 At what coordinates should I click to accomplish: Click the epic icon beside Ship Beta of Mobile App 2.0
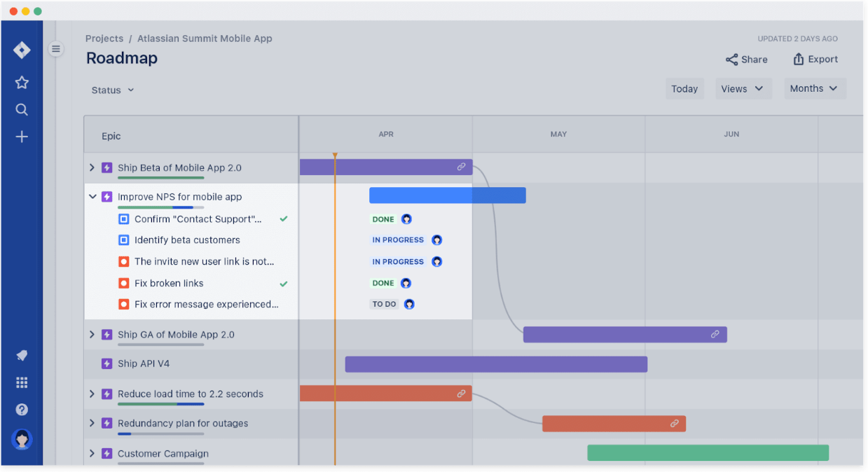tap(107, 168)
